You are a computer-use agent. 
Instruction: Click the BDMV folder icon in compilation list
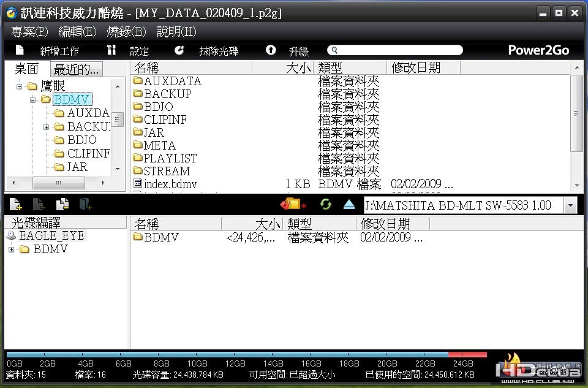(x=138, y=237)
